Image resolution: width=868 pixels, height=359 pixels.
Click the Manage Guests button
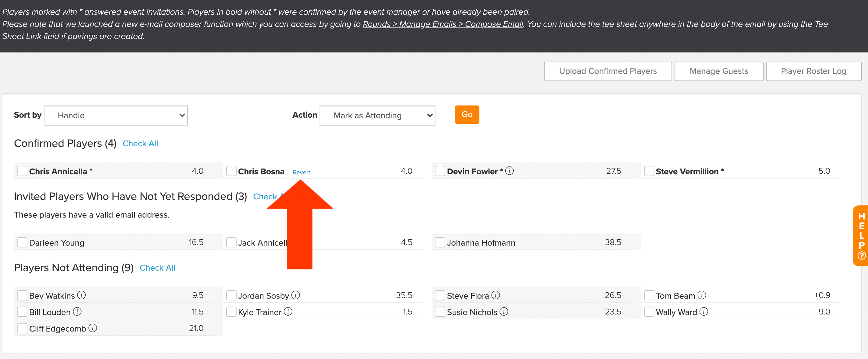tap(719, 71)
